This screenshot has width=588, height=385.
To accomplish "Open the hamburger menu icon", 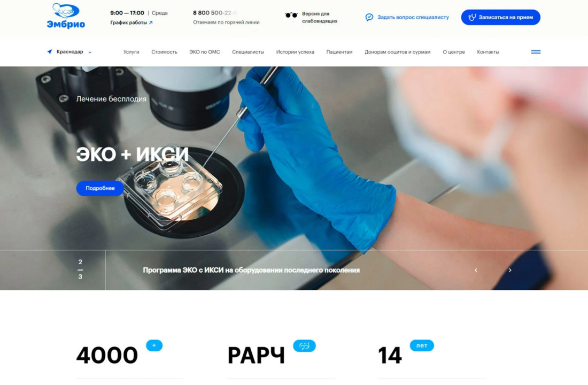I will tap(536, 52).
